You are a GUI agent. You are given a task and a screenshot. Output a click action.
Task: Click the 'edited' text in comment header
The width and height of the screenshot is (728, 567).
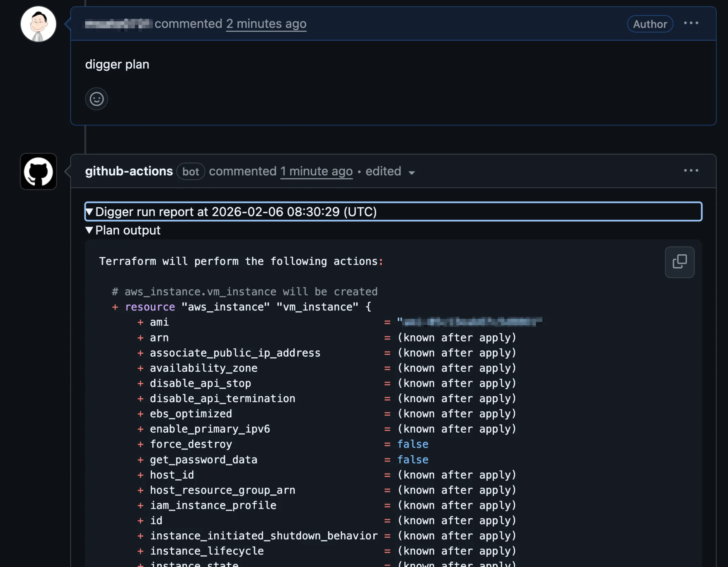383,171
